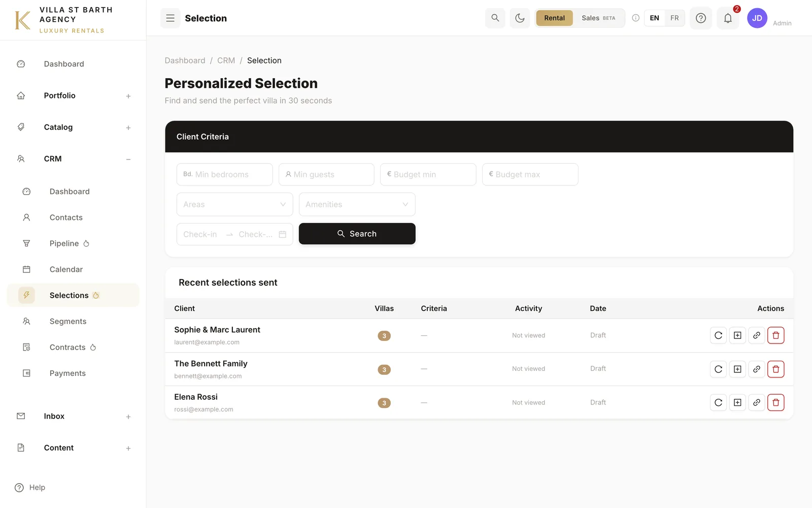
Task: Click the Content document icon
Action: 21,448
